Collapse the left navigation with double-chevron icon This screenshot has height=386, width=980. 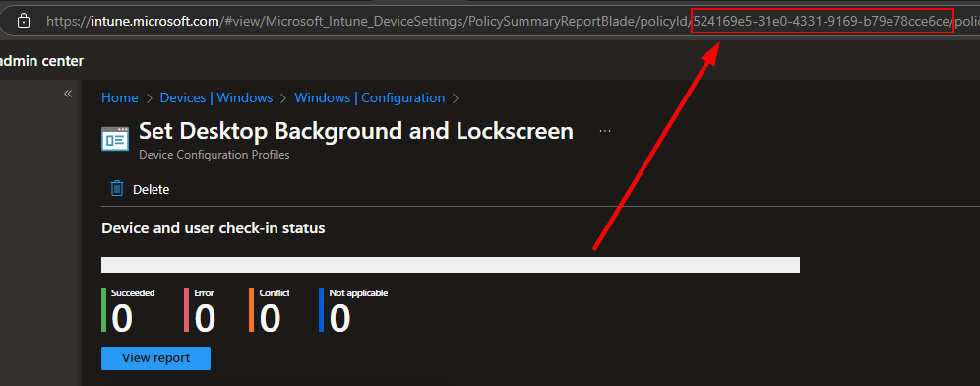tap(68, 94)
